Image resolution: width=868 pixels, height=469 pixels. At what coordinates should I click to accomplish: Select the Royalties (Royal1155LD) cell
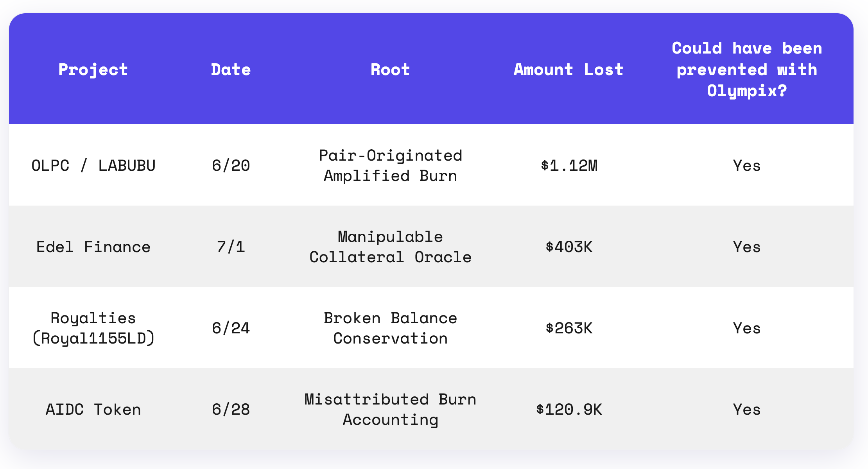click(93, 328)
